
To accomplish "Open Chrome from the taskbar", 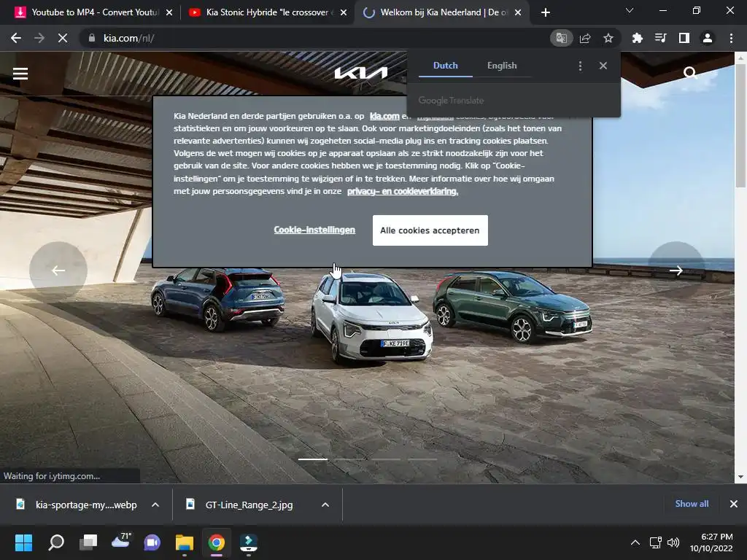I will point(216,542).
